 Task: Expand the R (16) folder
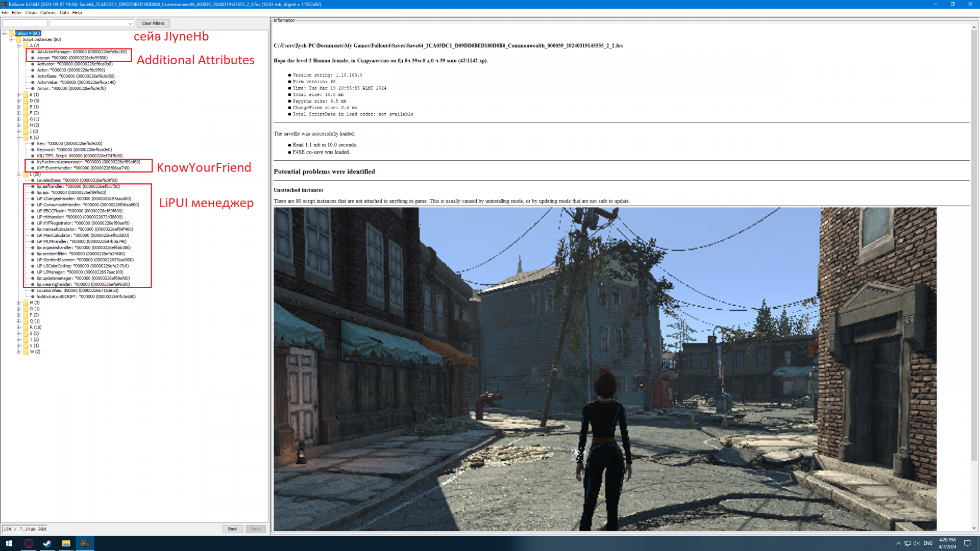[19, 327]
